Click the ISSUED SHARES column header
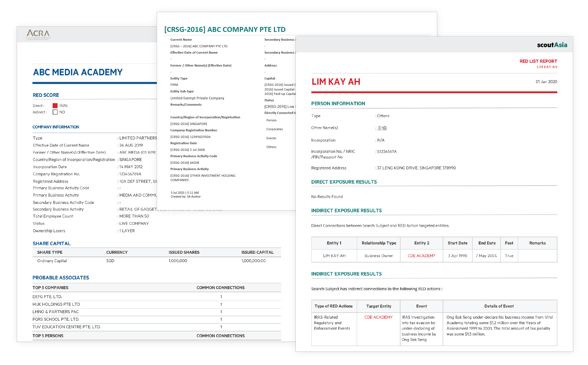The width and height of the screenshot is (588, 365). pos(184,252)
